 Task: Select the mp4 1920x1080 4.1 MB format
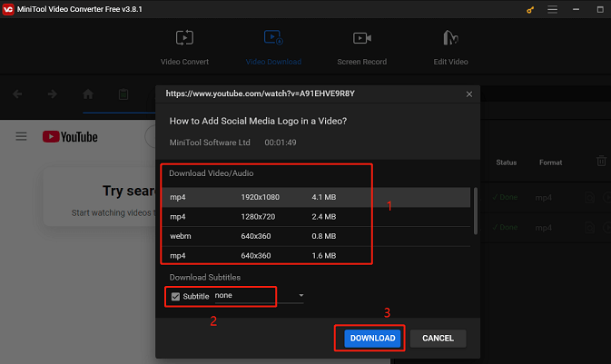click(x=316, y=197)
